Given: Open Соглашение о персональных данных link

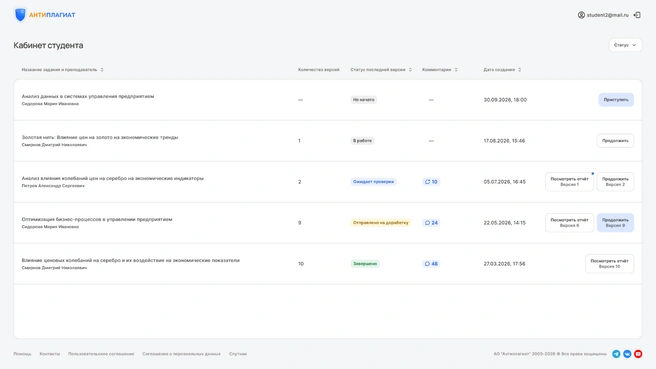Looking at the screenshot, I should (x=181, y=354).
